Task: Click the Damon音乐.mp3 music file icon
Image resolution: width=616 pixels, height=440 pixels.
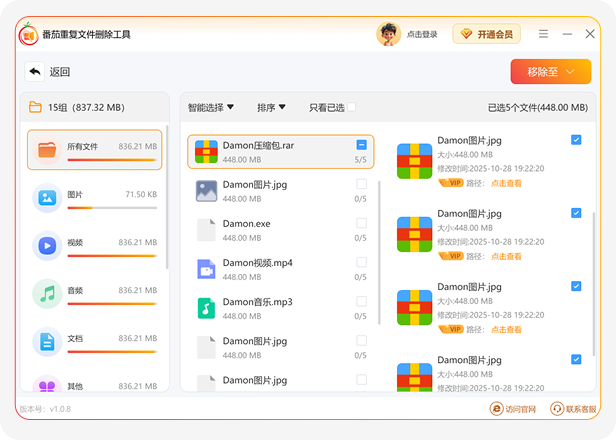Action: [207, 308]
